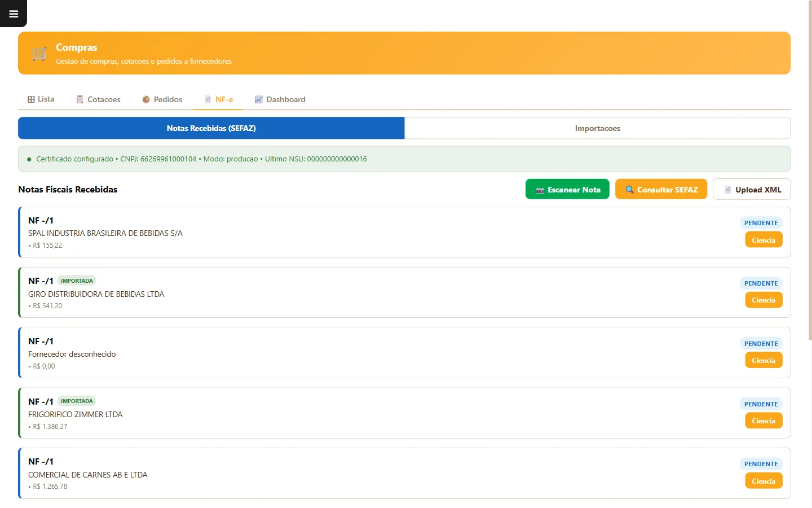Click Ciencia for FRIGORIFICO ZIMMER LTDA
This screenshot has height=508, width=812.
coord(764,421)
